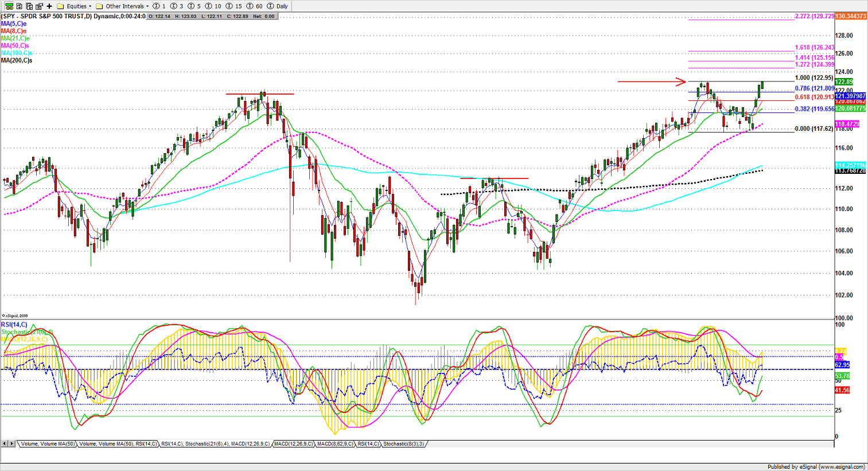Screen dimensions: 868x471
Task: Click the 2.272 (129.729) Fibonacci label
Action: (815, 16)
